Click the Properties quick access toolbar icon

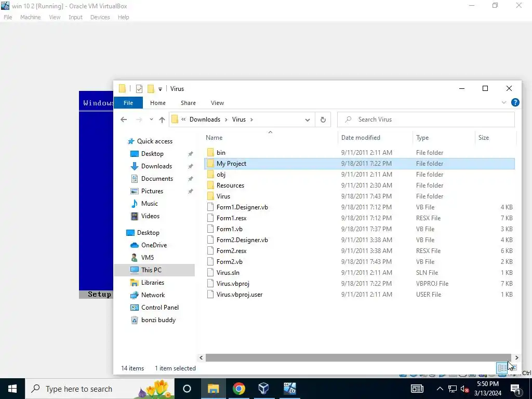[x=139, y=89]
